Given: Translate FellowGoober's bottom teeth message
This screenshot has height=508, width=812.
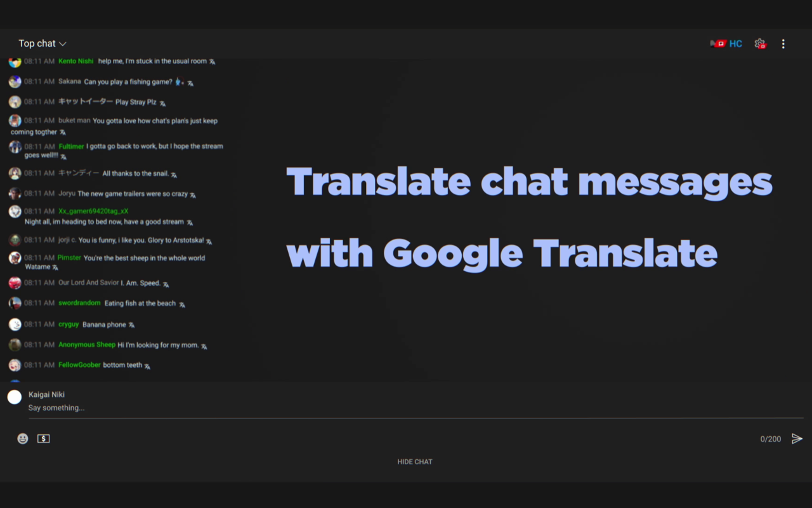Looking at the screenshot, I should click(x=147, y=366).
